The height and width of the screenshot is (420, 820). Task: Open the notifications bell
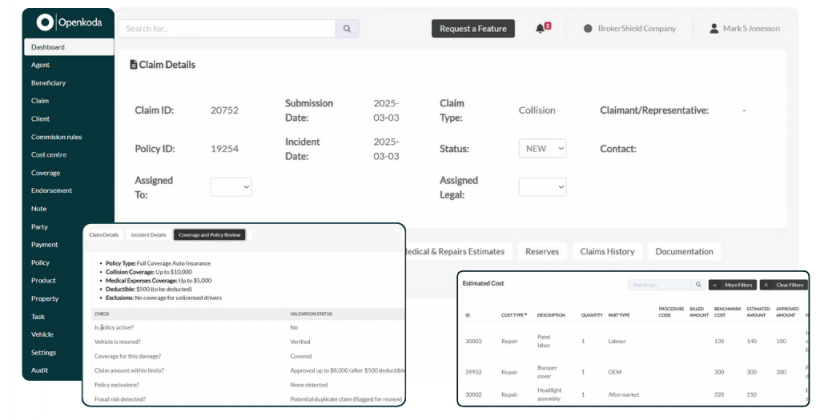(x=540, y=29)
